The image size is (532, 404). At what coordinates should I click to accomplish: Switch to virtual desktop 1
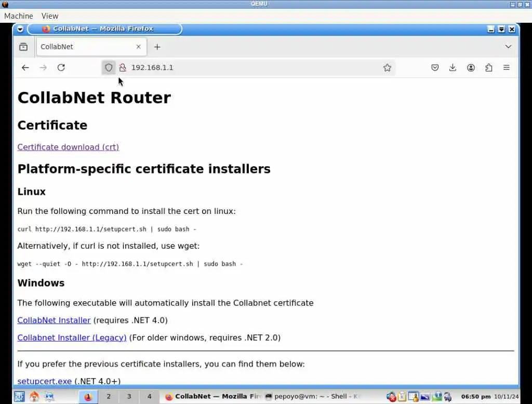88,397
